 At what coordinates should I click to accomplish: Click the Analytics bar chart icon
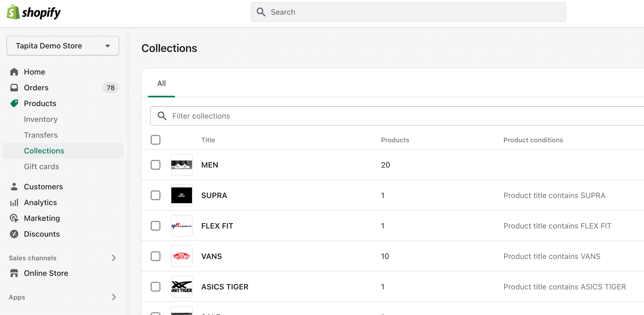click(x=14, y=202)
